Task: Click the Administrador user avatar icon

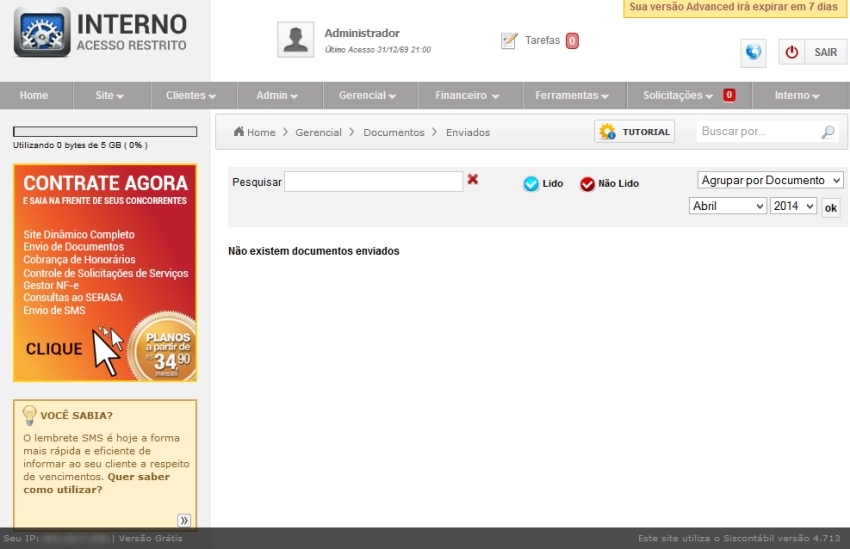Action: point(295,40)
